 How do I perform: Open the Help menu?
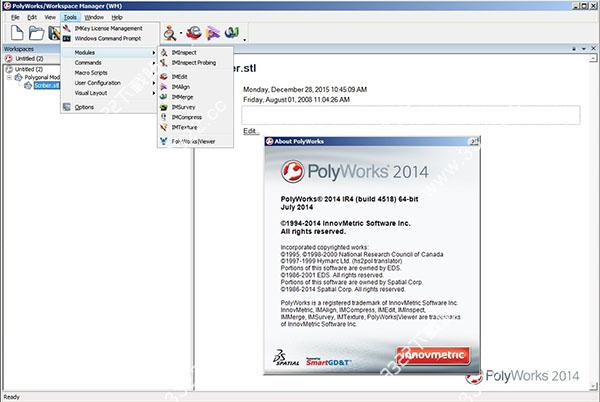click(117, 17)
